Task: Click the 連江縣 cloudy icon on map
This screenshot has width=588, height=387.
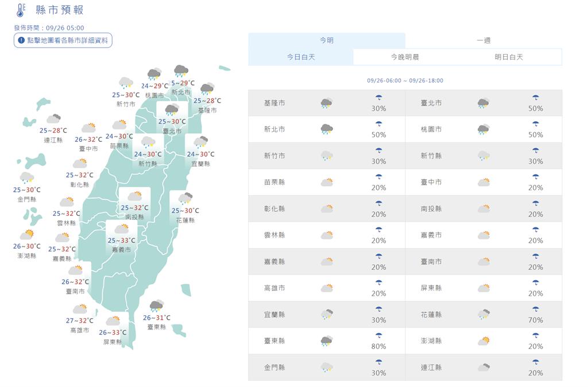Action: pos(53,119)
